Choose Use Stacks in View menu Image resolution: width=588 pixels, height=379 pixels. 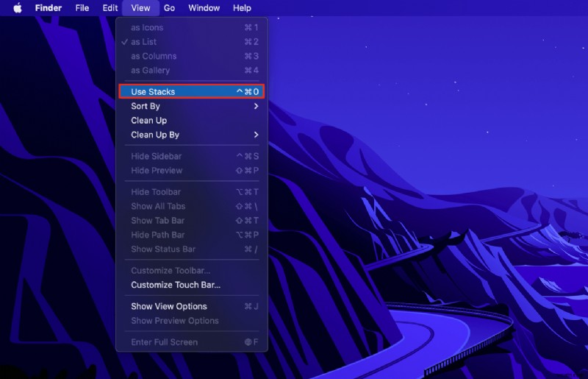point(192,92)
